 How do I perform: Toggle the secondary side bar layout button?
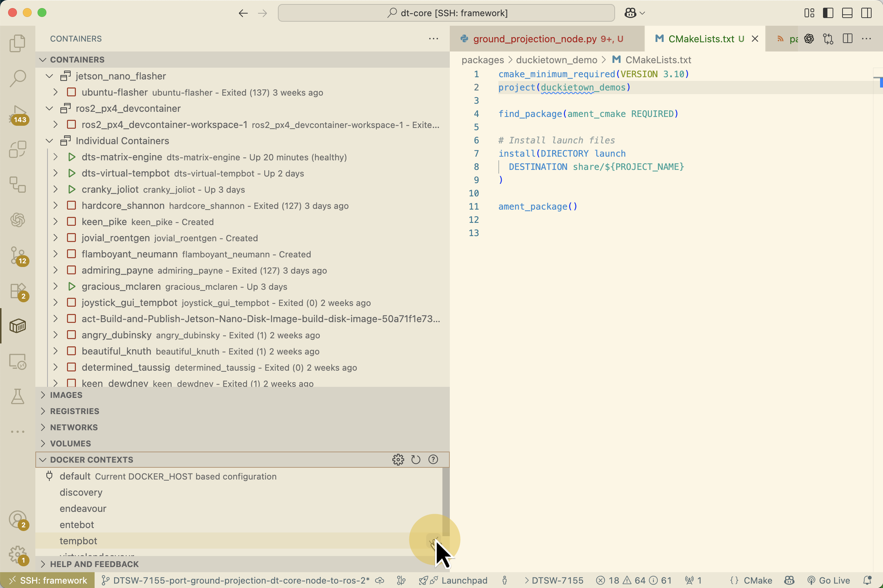pos(866,13)
